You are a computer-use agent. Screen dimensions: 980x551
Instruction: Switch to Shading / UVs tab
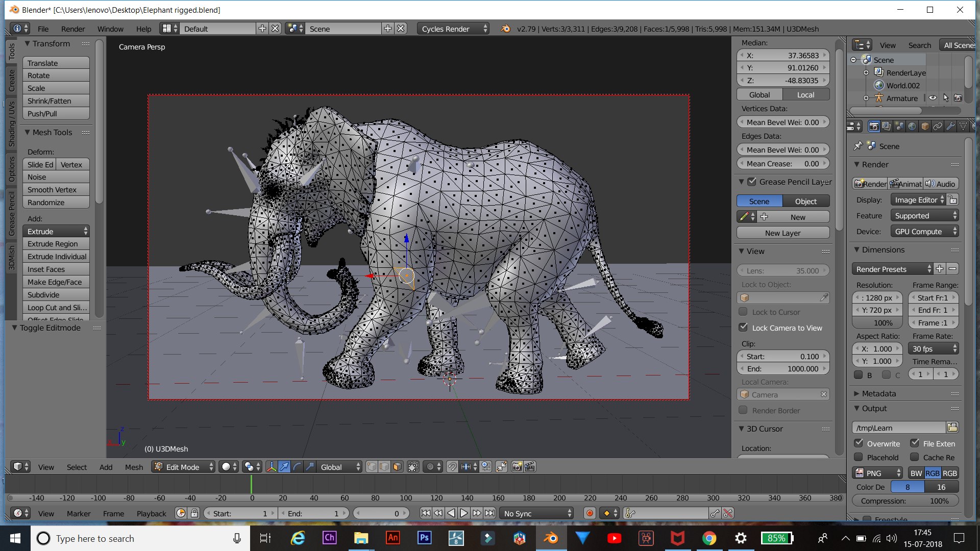point(12,124)
